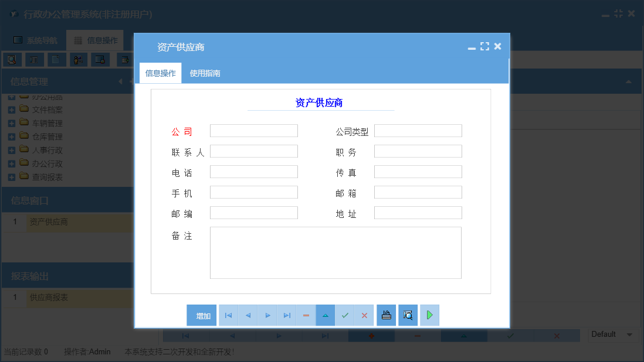
Task: Open the Default dropdown at bottom right
Action: (x=613, y=334)
